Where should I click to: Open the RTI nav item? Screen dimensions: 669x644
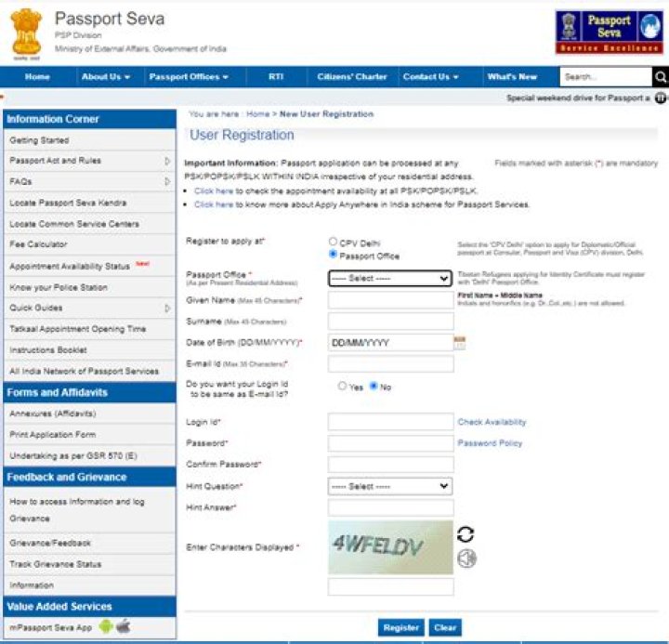(276, 77)
